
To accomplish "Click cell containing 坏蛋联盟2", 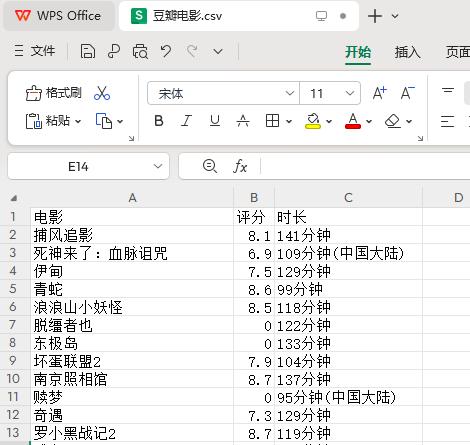I will tap(132, 361).
